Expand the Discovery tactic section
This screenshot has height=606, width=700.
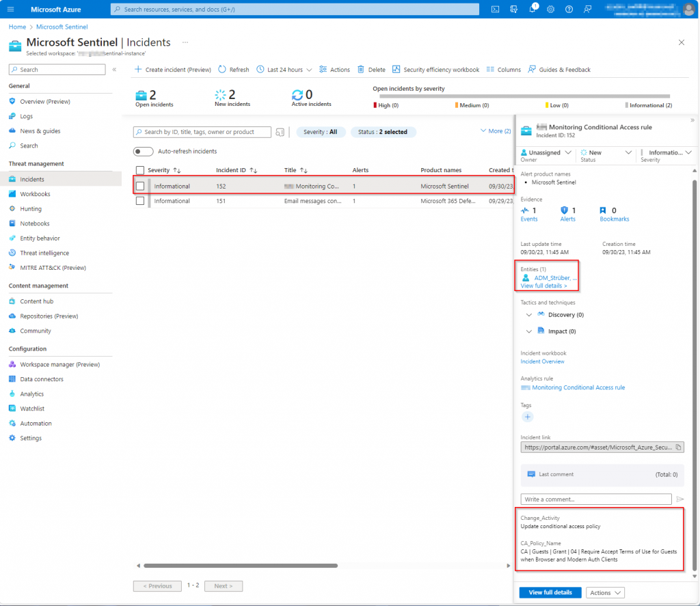tap(528, 315)
